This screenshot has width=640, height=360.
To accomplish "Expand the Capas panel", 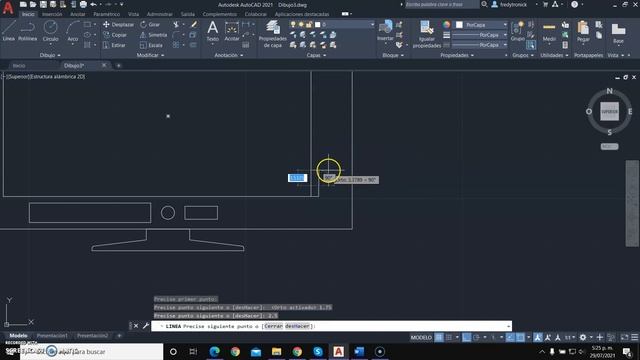I will coord(316,55).
